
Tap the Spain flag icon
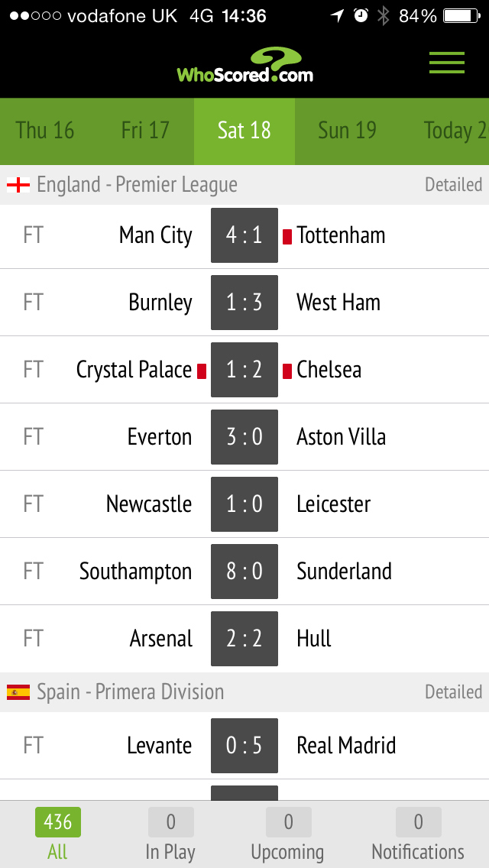click(18, 692)
